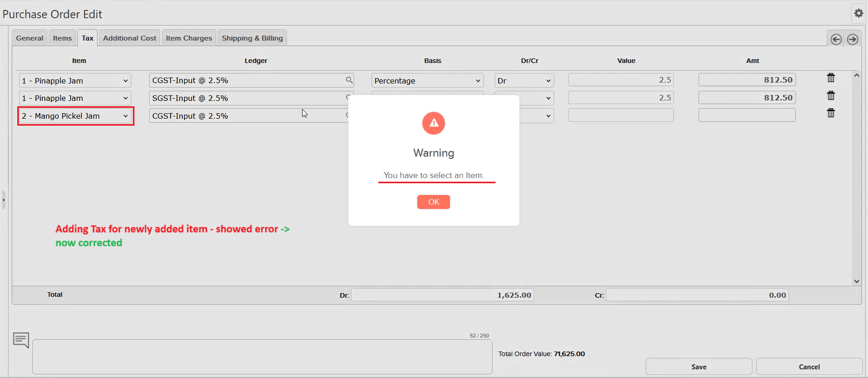The image size is (868, 378).
Task: Delete the Mango Pickel Jam tax row
Action: [x=831, y=113]
